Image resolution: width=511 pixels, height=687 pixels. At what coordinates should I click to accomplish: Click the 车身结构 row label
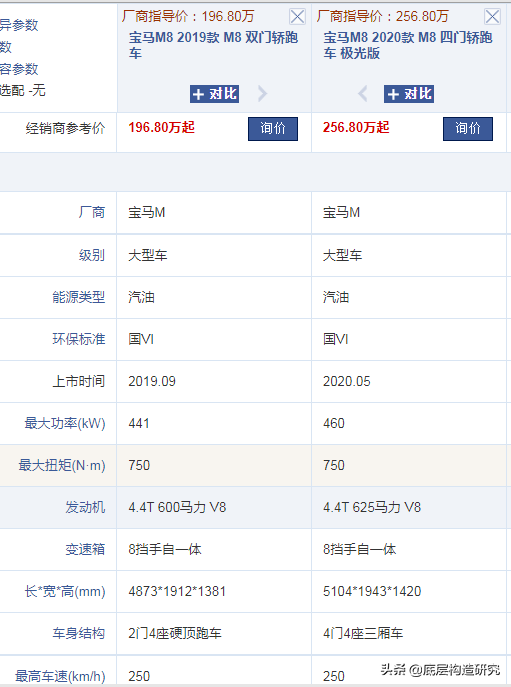[79, 633]
